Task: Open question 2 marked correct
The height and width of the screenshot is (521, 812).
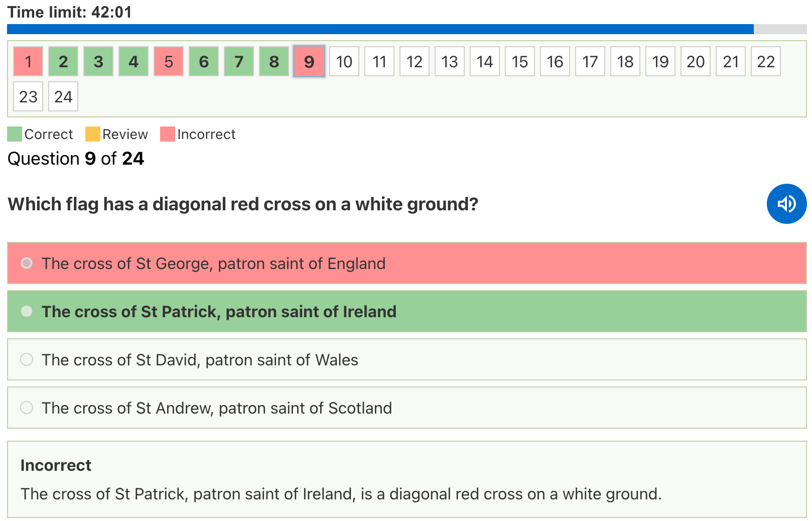Action: 63,61
